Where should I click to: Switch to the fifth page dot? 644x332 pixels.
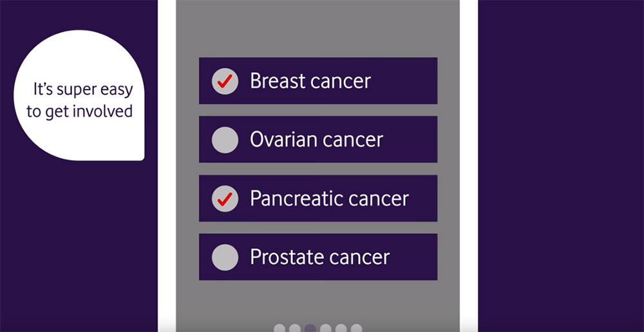[341, 329]
